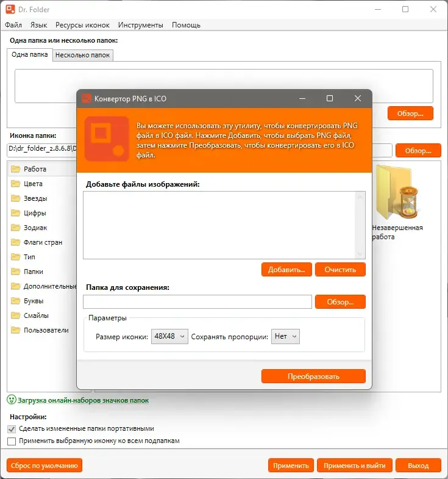Screen dimensions: 448x479
Task: Click the icon path field starting D:\dr_folder
Action: coord(42,150)
